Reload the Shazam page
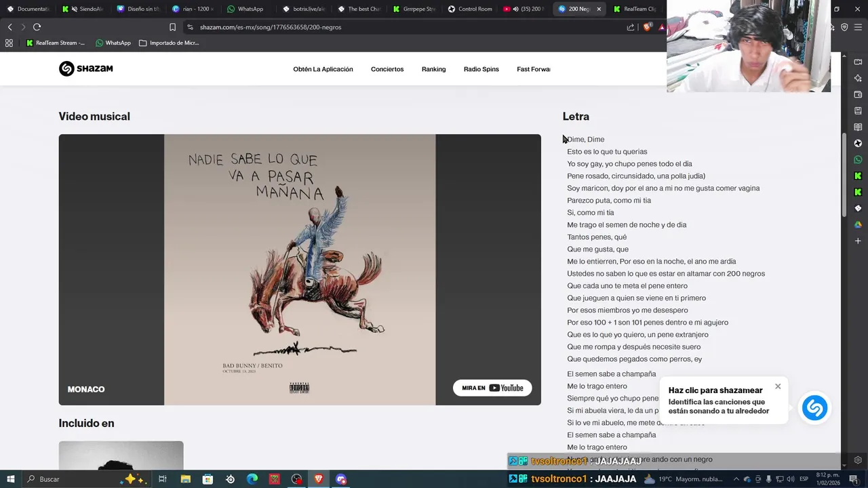 click(x=37, y=27)
